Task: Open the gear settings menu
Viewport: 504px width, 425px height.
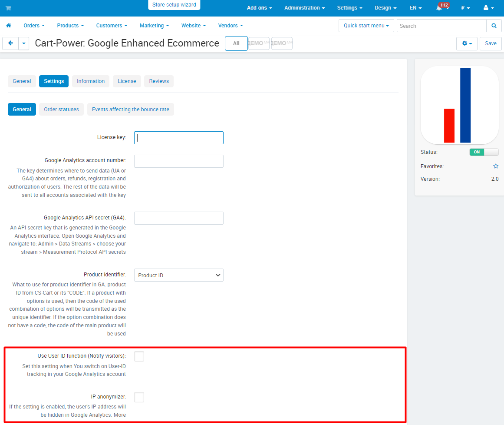Action: click(467, 43)
